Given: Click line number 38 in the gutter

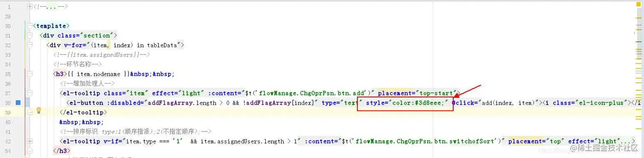Looking at the screenshot, I should 8,103.
